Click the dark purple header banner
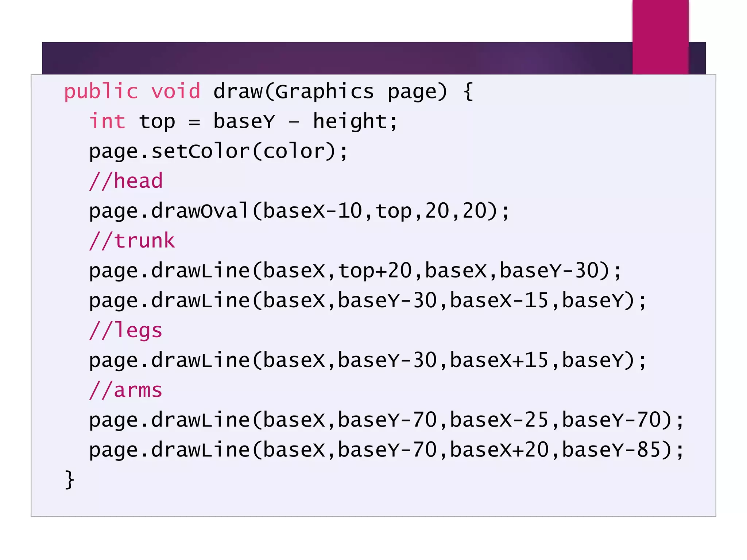747x560 pixels. [x=328, y=58]
